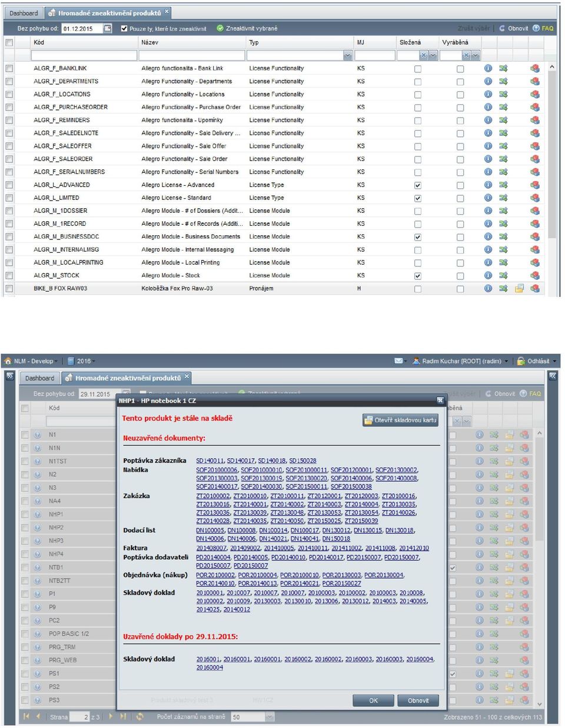Image resolution: width=565 pixels, height=728 pixels.
Task: Switch to Dashboard tab above the 01.12.2015 filter
Action: (x=24, y=13)
